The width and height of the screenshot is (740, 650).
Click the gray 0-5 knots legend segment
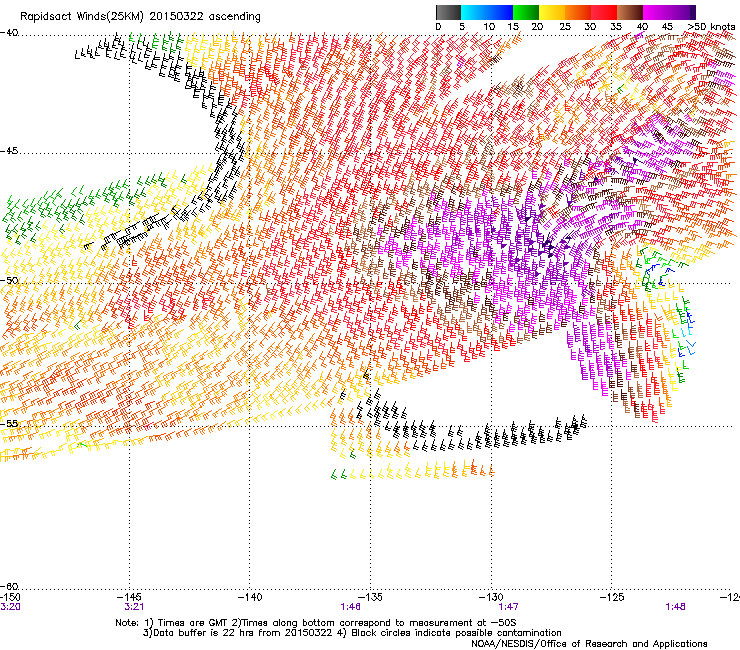pos(448,12)
